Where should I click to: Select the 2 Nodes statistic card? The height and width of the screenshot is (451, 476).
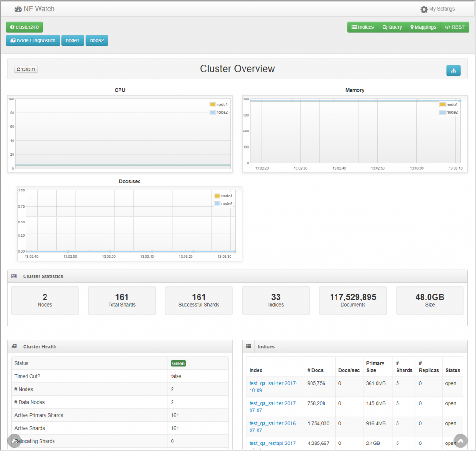pyautogui.click(x=45, y=301)
